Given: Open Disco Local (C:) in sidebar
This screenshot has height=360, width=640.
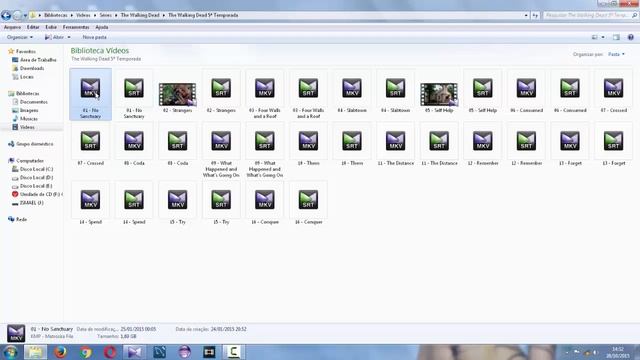Looking at the screenshot, I should point(36,169).
